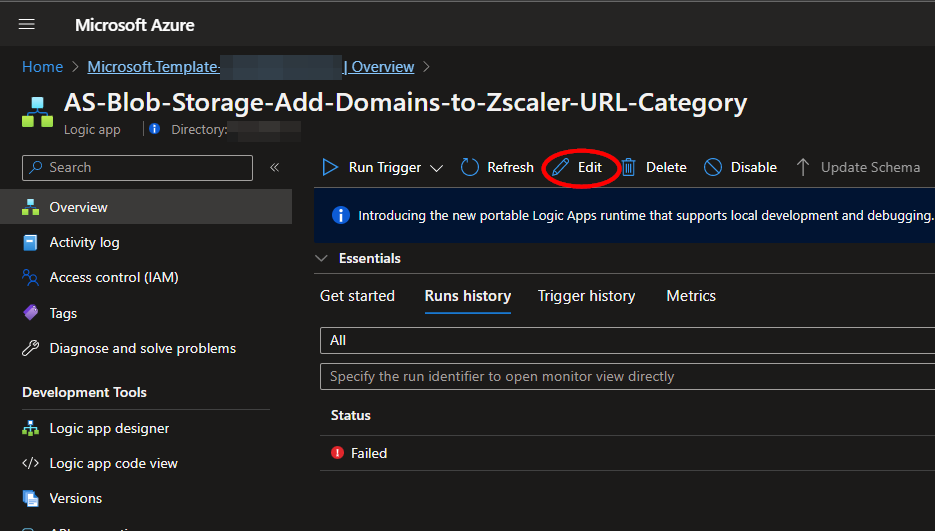This screenshot has height=531, width=935.
Task: Click the Edit pencil button
Action: [x=577, y=167]
